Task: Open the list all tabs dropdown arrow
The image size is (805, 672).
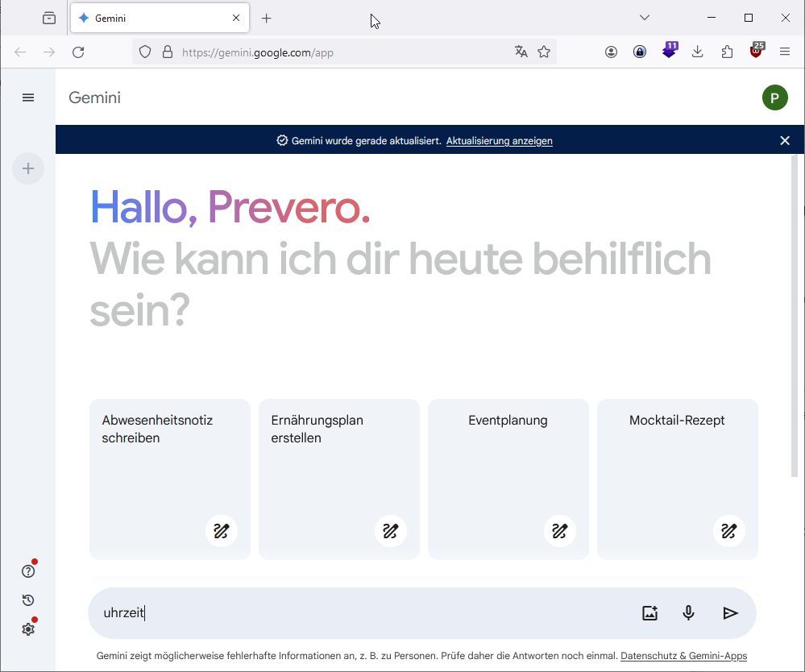Action: 645,18
